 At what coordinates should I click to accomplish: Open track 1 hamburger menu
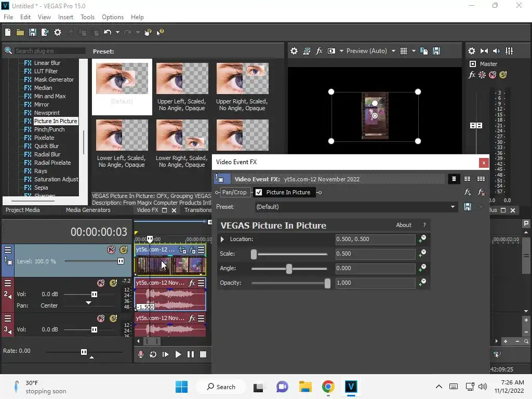(8, 250)
